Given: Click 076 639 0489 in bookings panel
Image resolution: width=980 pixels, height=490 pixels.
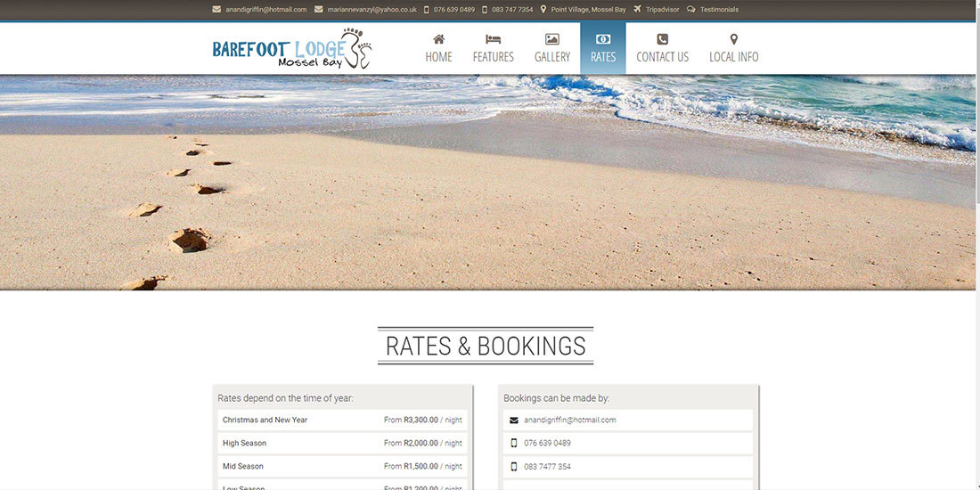Looking at the screenshot, I should coord(548,443).
